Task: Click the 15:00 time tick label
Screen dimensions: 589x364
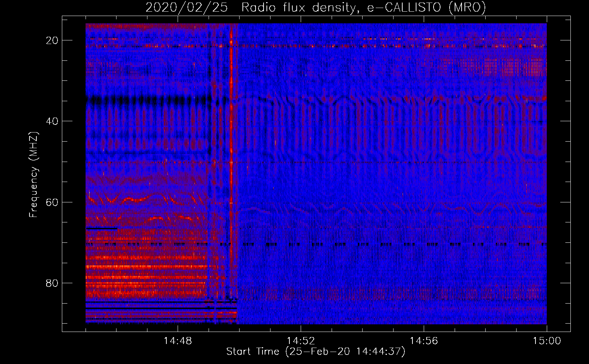Action: pyautogui.click(x=547, y=341)
